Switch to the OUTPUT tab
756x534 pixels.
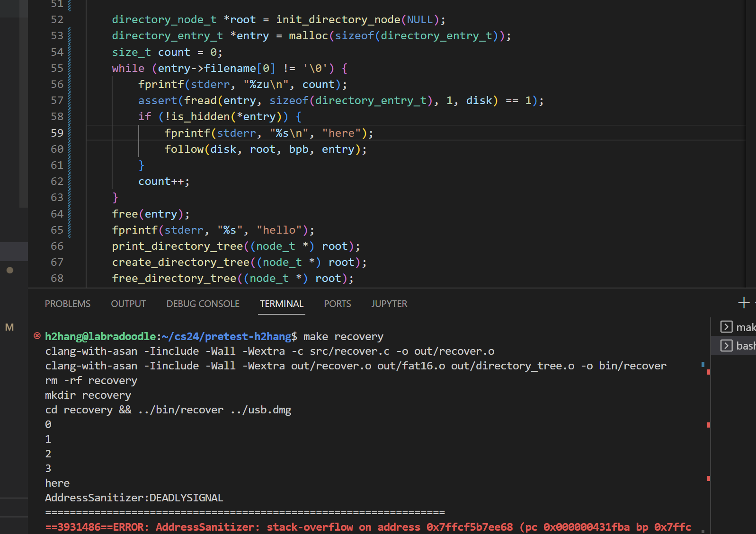[x=128, y=304]
